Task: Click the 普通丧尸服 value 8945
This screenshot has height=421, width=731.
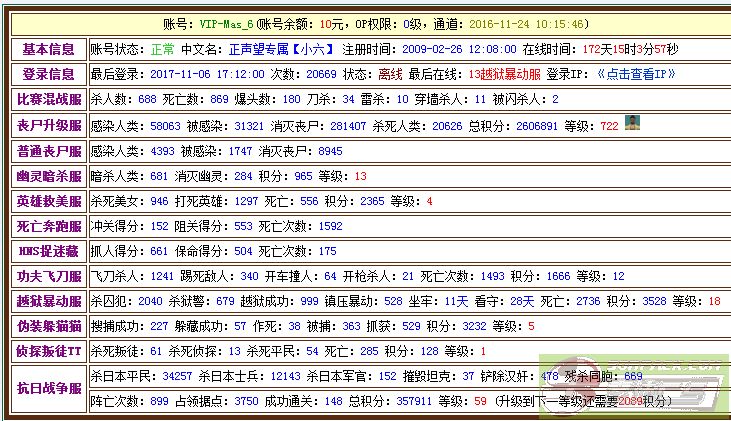Action: (330, 152)
